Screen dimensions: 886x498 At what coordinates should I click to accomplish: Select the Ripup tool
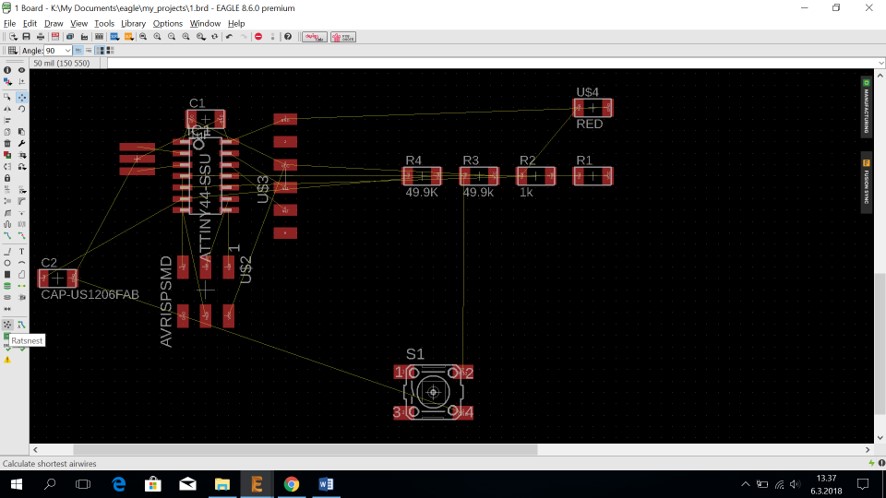click(21, 236)
